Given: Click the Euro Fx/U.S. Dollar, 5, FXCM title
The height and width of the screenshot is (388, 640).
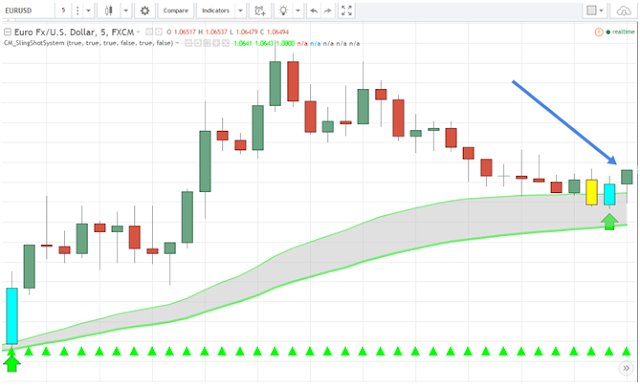Looking at the screenshot, I should [74, 32].
